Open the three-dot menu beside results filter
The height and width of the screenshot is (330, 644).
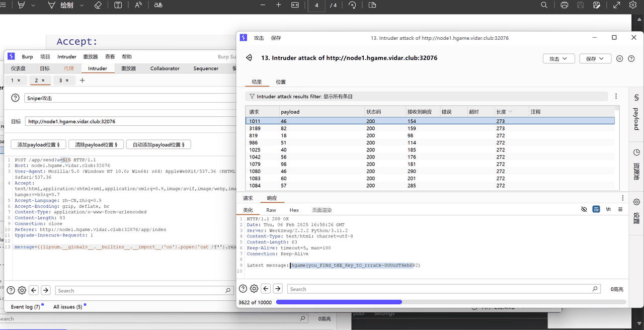coord(616,96)
